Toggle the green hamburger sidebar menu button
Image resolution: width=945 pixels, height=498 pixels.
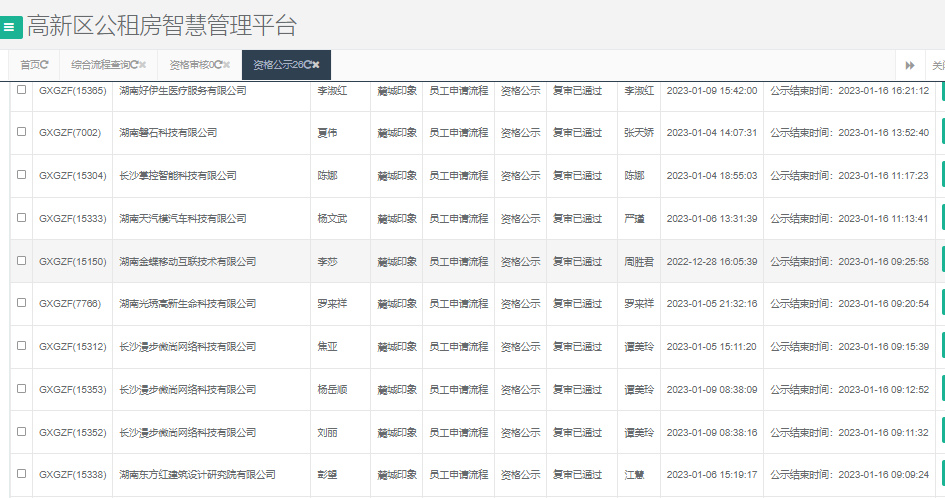pos(10,27)
